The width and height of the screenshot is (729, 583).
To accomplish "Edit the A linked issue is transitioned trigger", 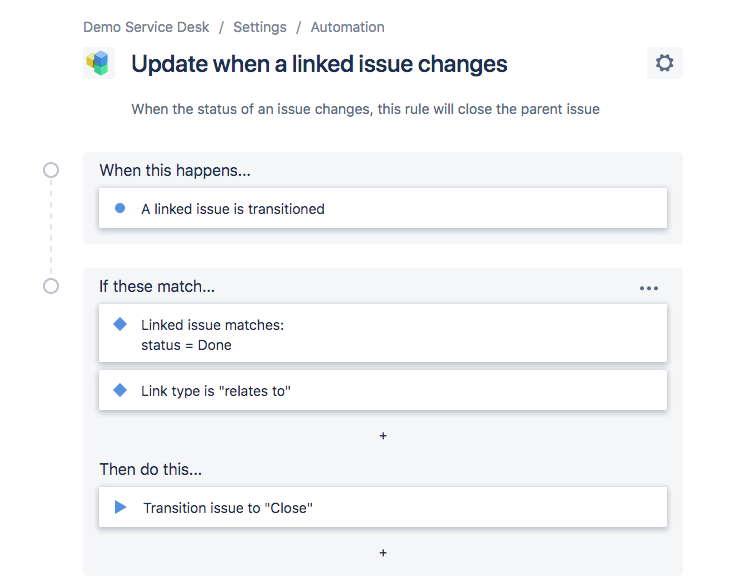I will pos(383,208).
